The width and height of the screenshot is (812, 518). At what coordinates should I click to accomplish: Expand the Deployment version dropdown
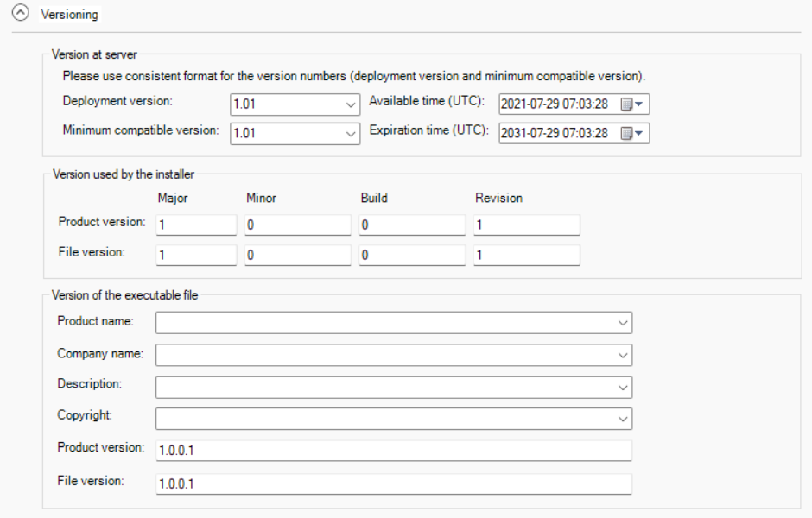click(x=351, y=104)
